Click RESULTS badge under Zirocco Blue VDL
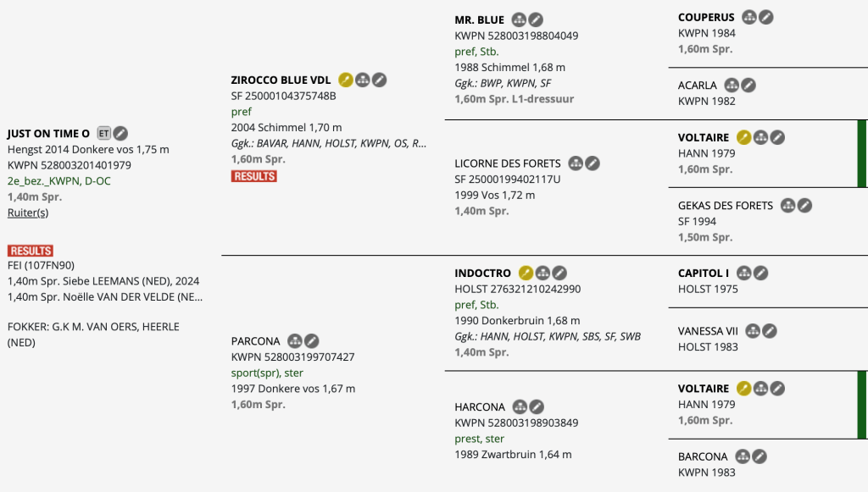868x492 pixels. coord(253,176)
